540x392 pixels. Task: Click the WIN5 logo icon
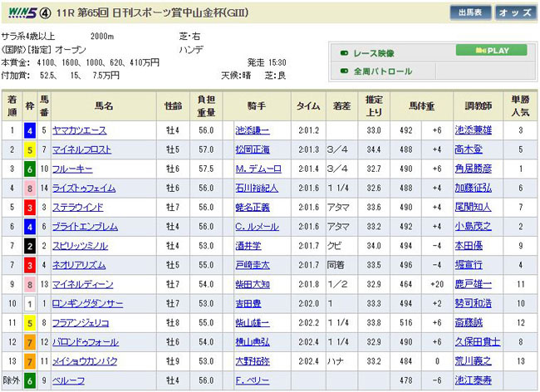point(21,12)
